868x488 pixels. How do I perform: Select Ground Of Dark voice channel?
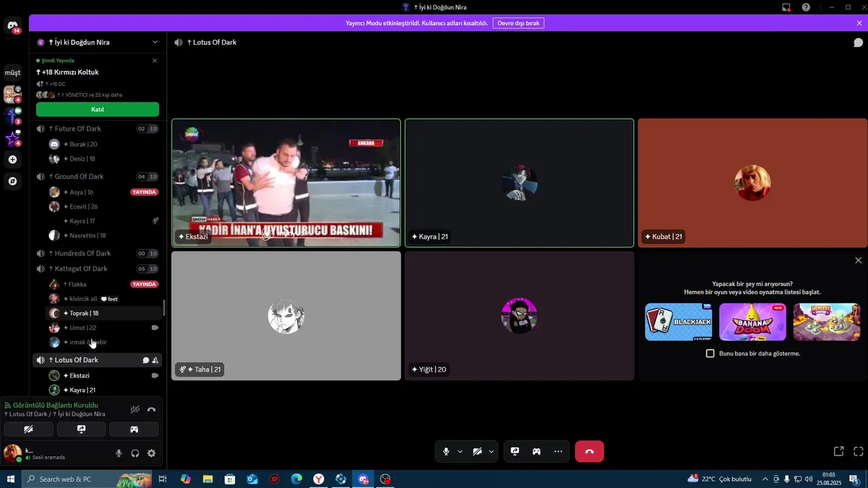[x=98, y=177]
